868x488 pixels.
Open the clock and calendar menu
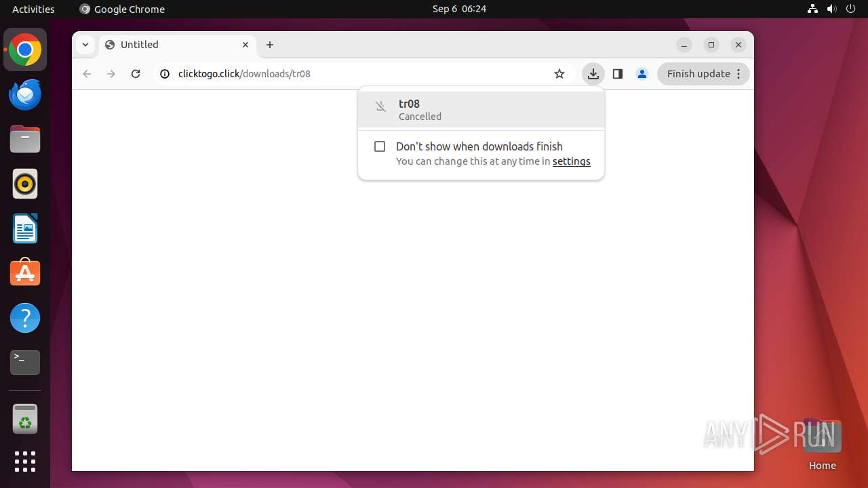coord(459,9)
